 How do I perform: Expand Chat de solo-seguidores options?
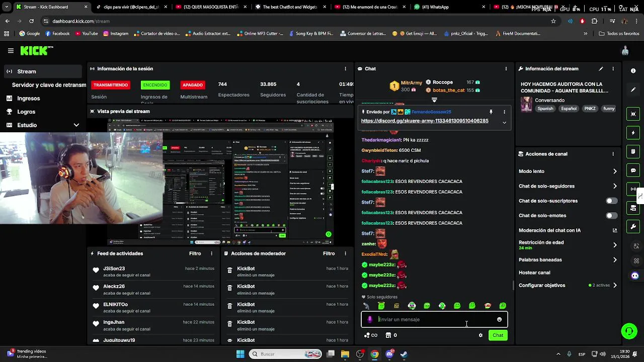[x=615, y=186]
